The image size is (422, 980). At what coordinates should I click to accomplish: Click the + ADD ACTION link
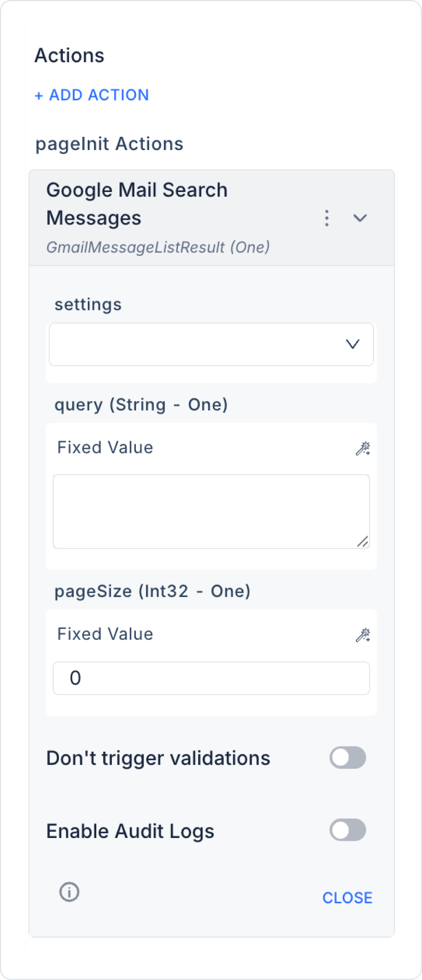92,95
